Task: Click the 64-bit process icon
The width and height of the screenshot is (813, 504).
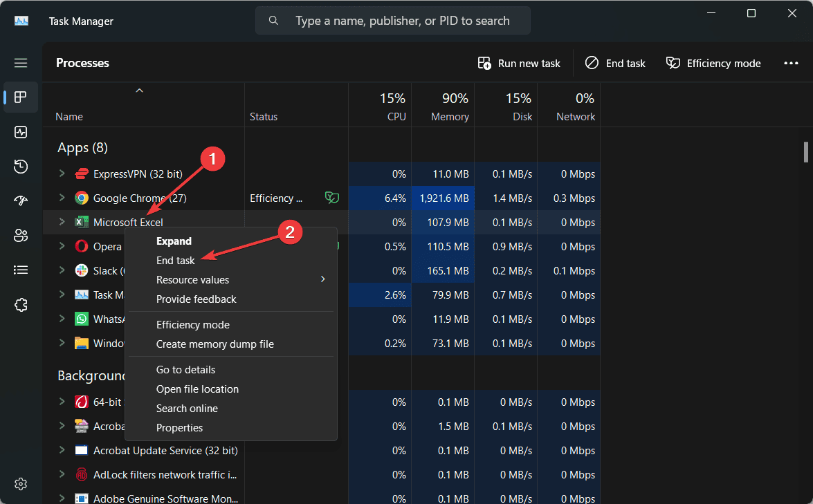Action: coord(82,402)
